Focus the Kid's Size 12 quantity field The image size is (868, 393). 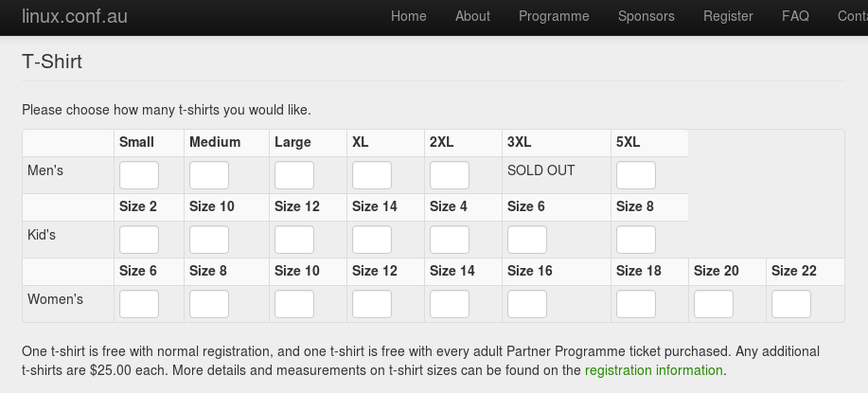[x=294, y=240]
